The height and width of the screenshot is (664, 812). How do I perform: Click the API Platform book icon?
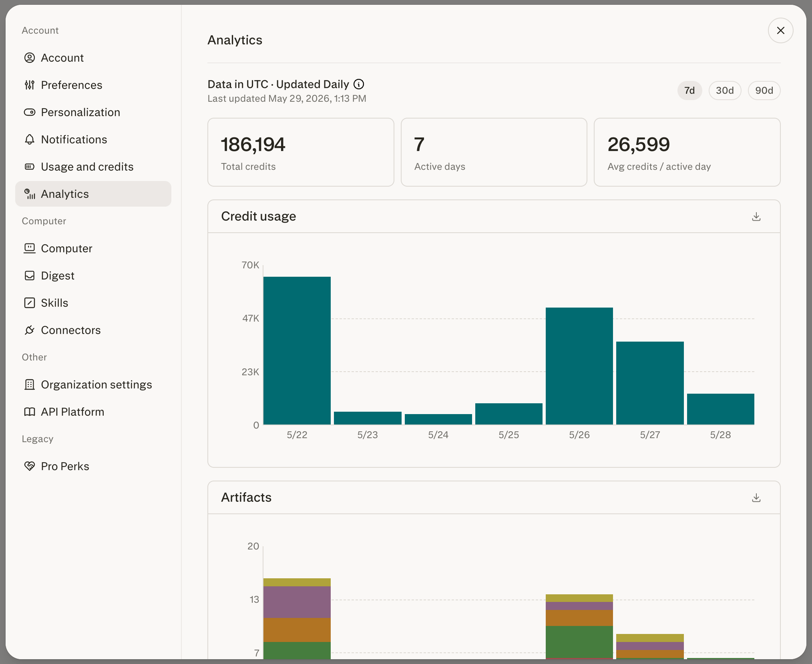[x=30, y=412]
